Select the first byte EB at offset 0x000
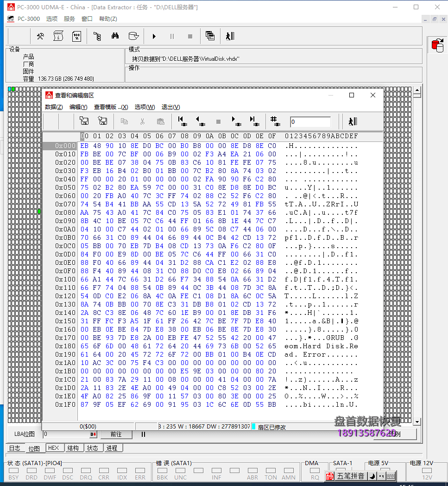448x486 pixels. (x=84, y=146)
